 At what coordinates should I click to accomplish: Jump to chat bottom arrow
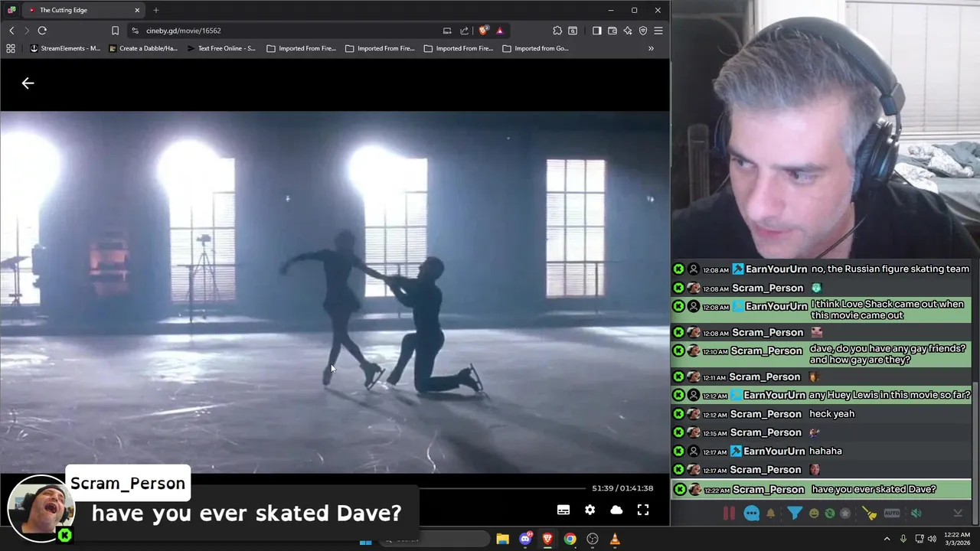[x=957, y=514]
